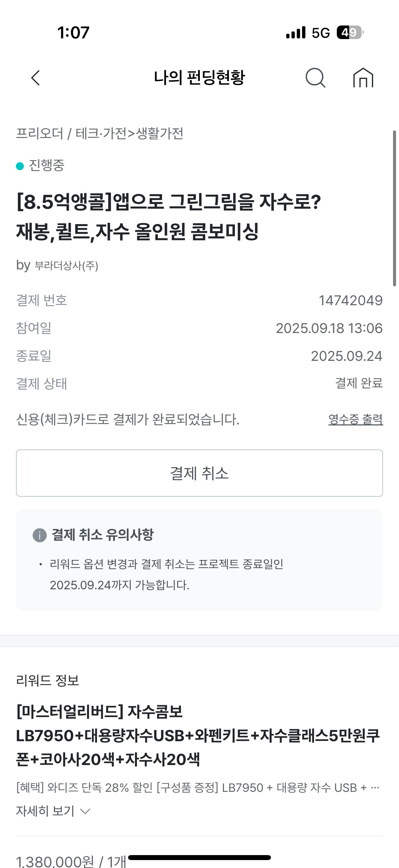Image resolution: width=399 pixels, height=868 pixels.
Task: Tap the chevron next to 자세히 보기
Action: coord(86,811)
